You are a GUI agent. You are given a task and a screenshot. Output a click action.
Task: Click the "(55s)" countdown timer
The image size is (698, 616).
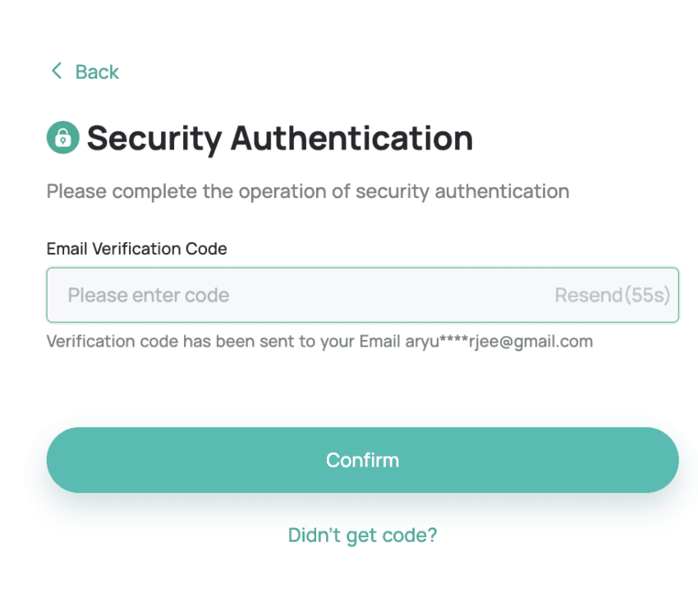(647, 295)
